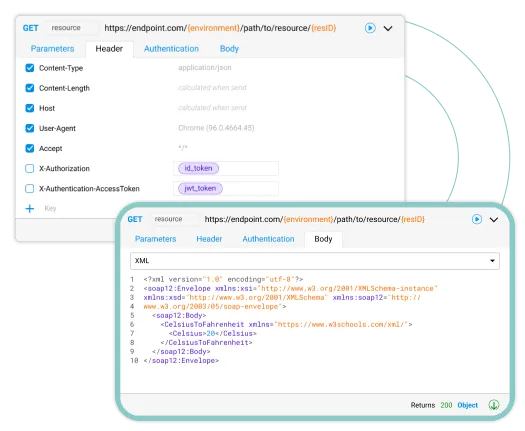
Task: Uncheck the Accept header
Action: [30, 148]
